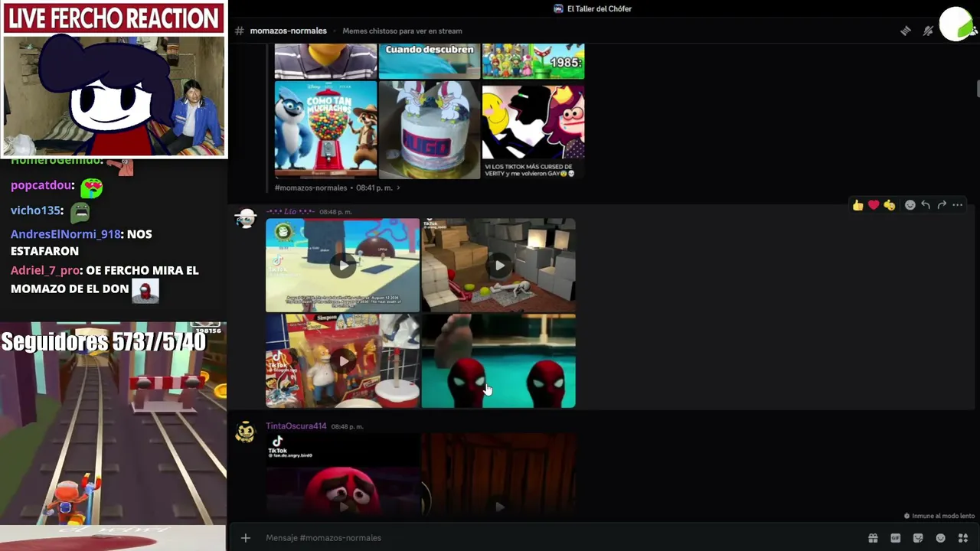Click the 'Memes chistoso para ver en stream' topic

pyautogui.click(x=402, y=31)
